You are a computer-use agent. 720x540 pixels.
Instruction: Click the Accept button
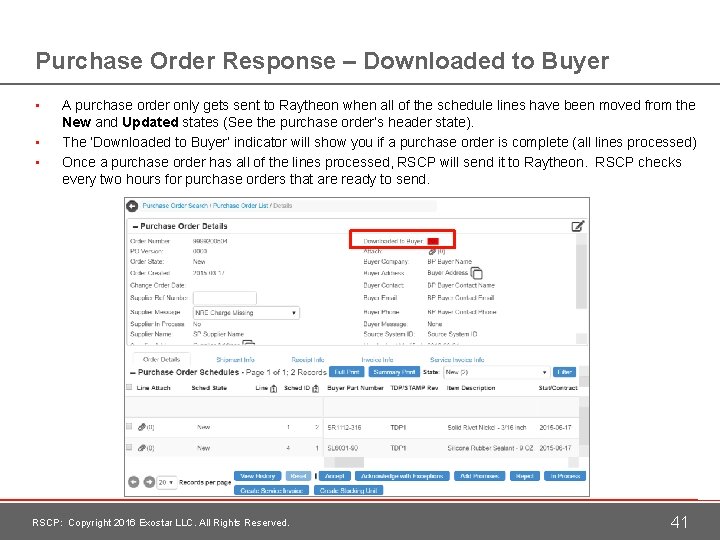click(335, 476)
